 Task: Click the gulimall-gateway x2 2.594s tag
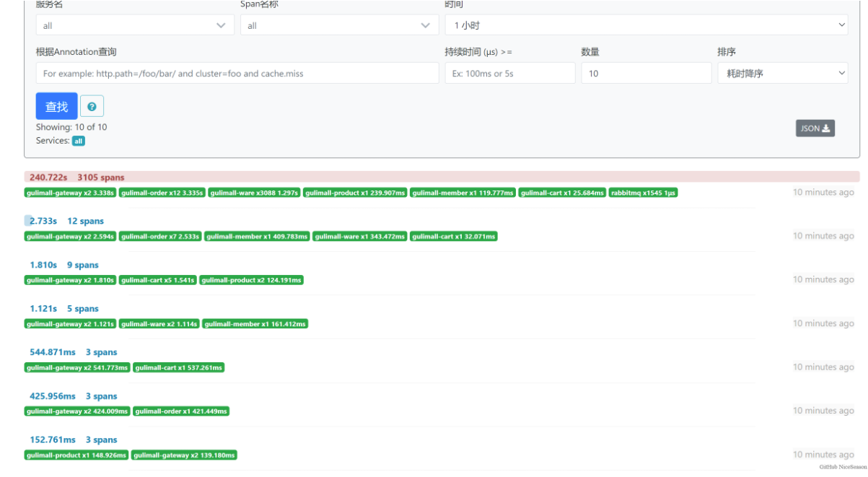coord(70,236)
